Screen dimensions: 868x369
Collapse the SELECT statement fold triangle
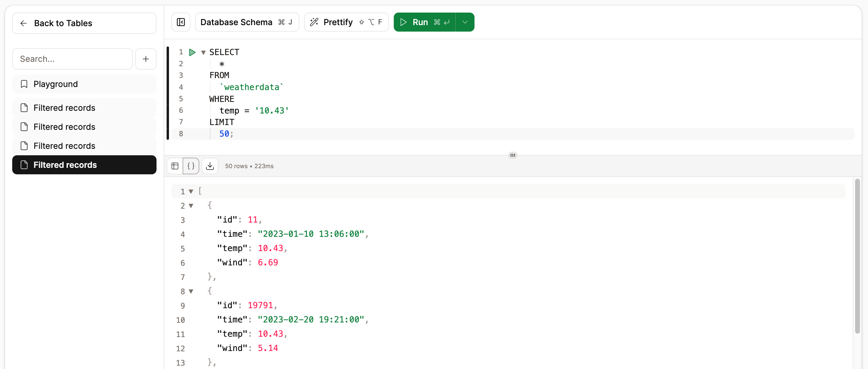pyautogui.click(x=203, y=52)
